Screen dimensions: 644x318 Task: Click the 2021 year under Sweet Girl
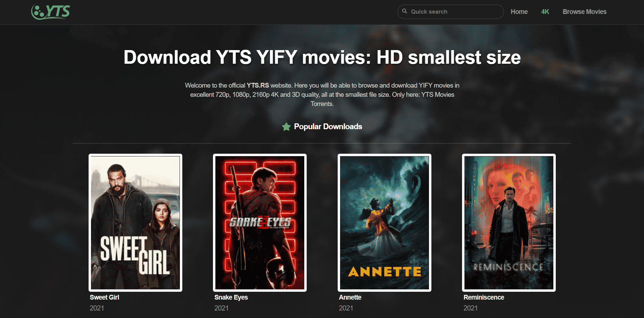click(x=97, y=308)
